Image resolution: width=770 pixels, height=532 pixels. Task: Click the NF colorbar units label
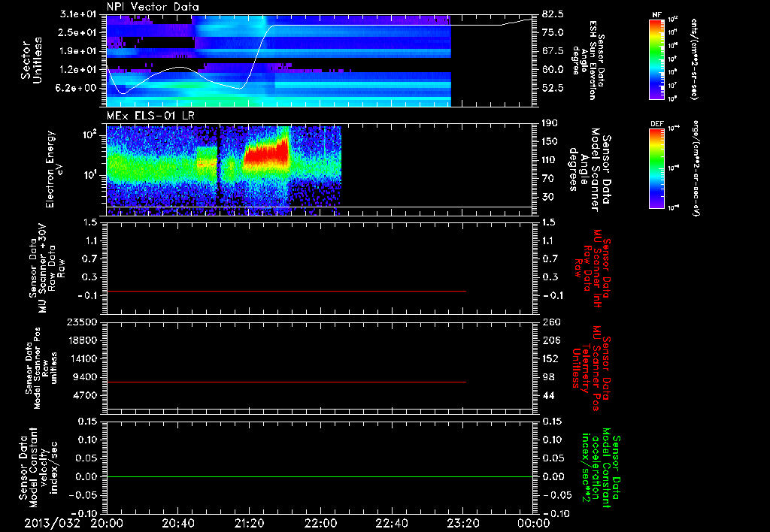(x=694, y=59)
